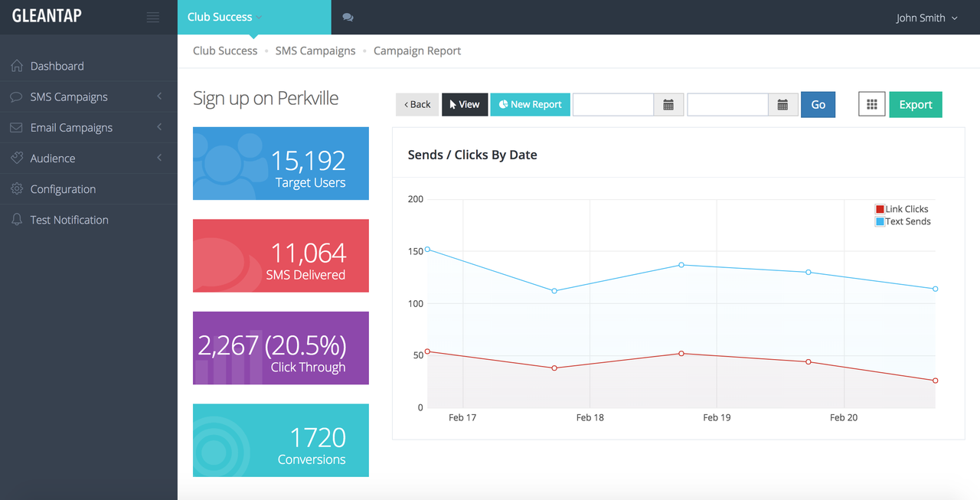Click the Back button
The width and height of the screenshot is (980, 500).
point(417,104)
